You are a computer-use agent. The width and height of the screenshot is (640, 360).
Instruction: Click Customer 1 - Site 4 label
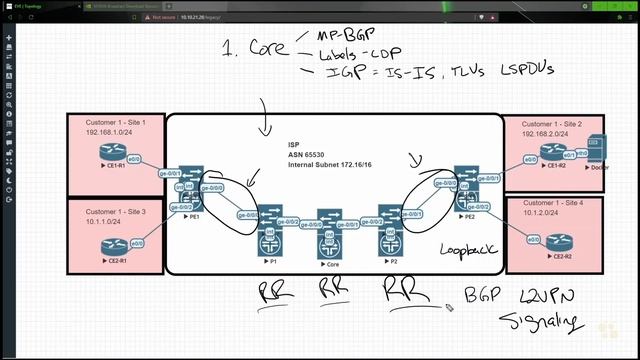click(553, 203)
